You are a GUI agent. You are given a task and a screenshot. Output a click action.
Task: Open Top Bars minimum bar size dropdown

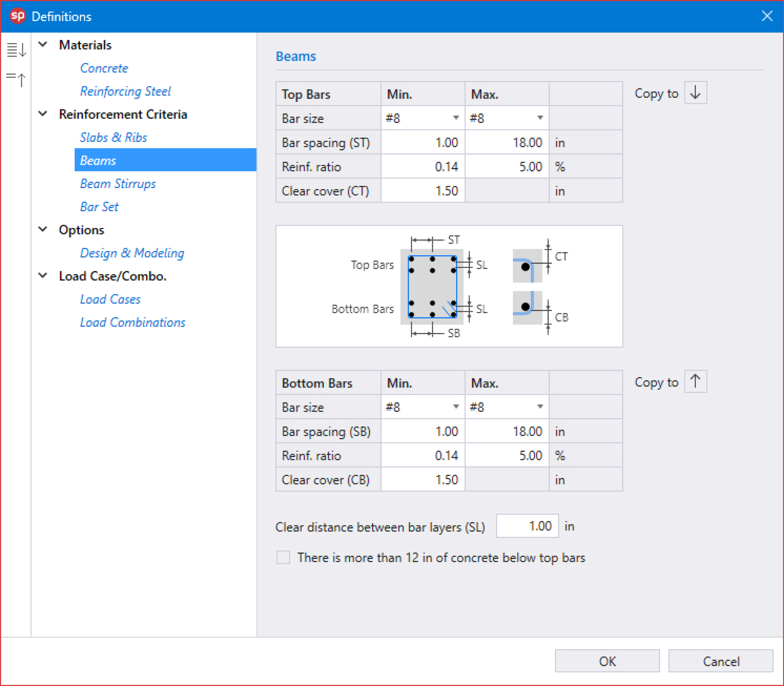[x=455, y=118]
